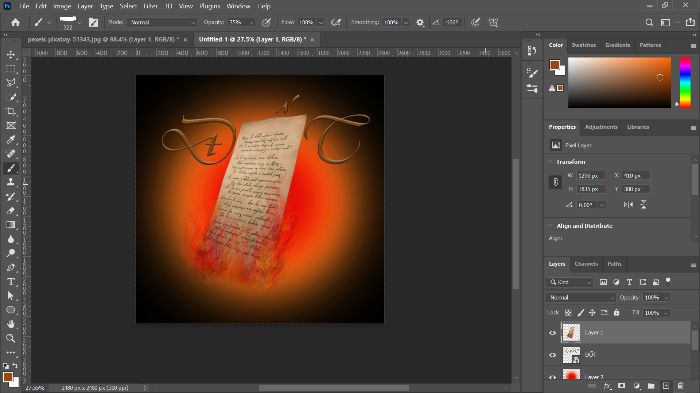Switch to the pexels-pixabay document tab
Viewport: 700px width, 393px height.
pos(103,39)
